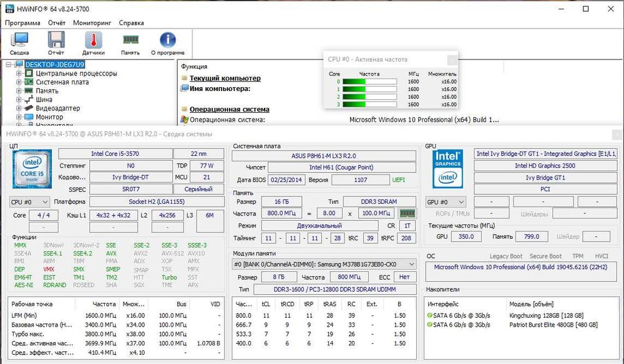This screenshot has width=624, height=364.
Task: Click the Turbo feature flag
Action: point(169,277)
